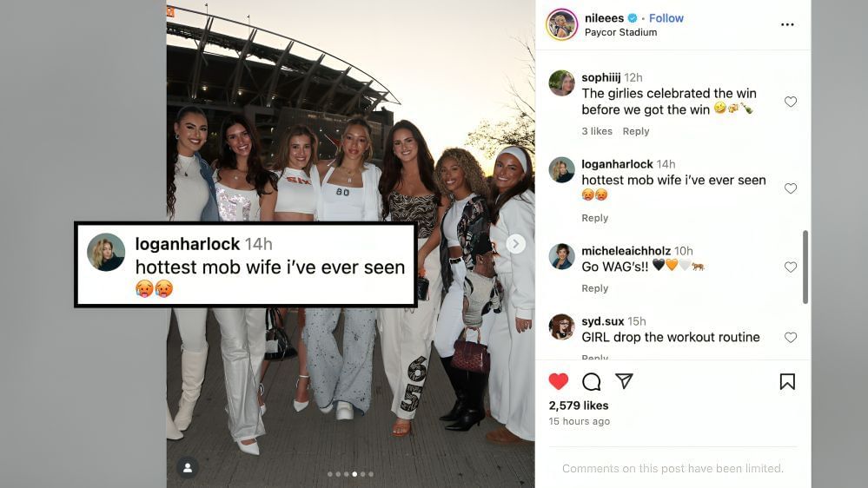Follow the nileees account
The width and height of the screenshot is (868, 488).
(666, 18)
